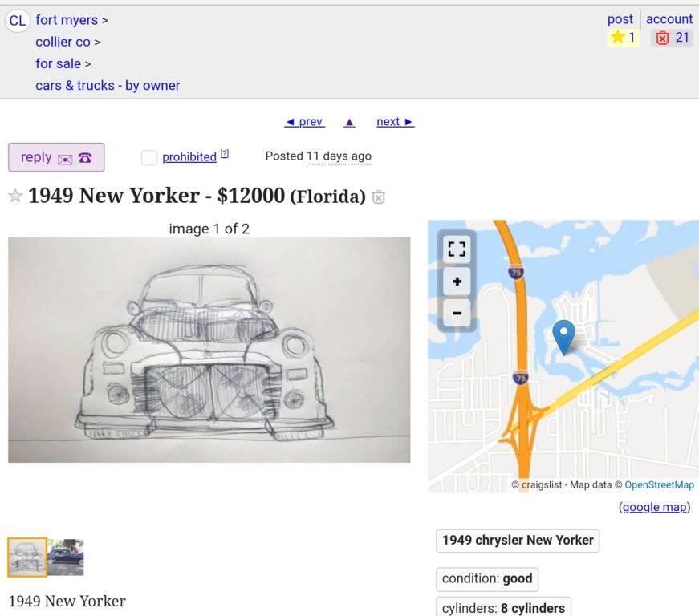699x616 pixels.
Task: Select the second car photo thumbnail
Action: (66, 557)
